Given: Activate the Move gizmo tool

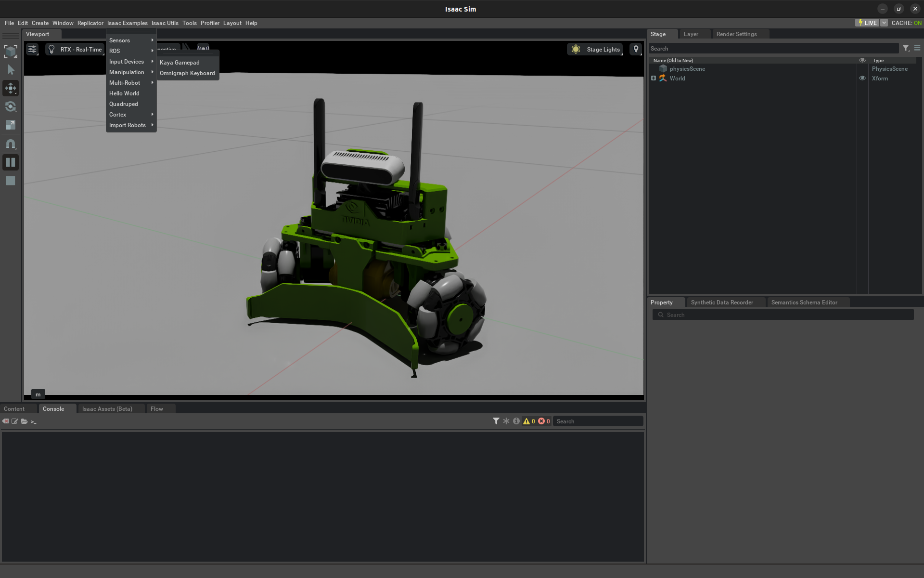Looking at the screenshot, I should click(11, 88).
